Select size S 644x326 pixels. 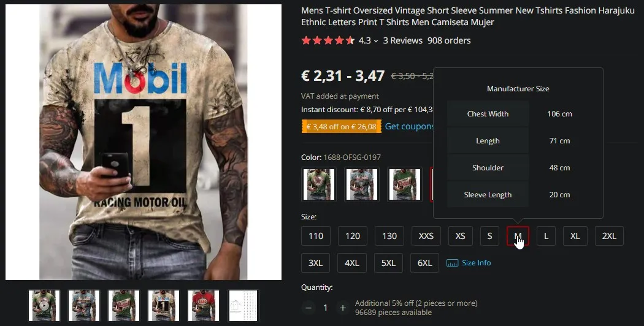(489, 236)
